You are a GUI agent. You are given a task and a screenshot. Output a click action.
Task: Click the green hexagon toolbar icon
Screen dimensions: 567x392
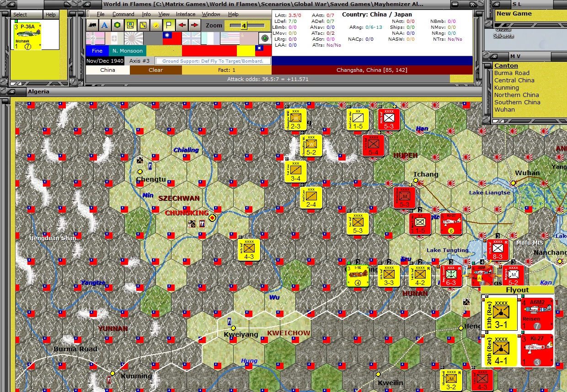pos(118,25)
